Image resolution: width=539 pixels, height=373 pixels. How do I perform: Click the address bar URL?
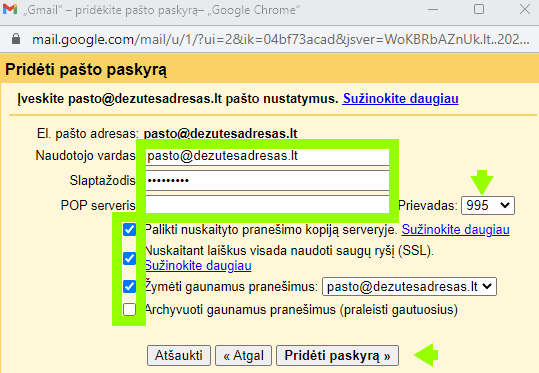coord(280,40)
